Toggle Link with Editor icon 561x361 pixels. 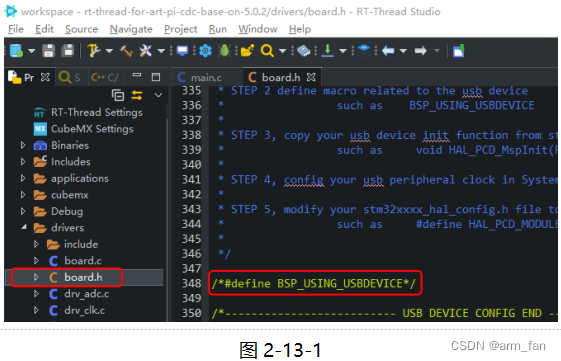137,95
